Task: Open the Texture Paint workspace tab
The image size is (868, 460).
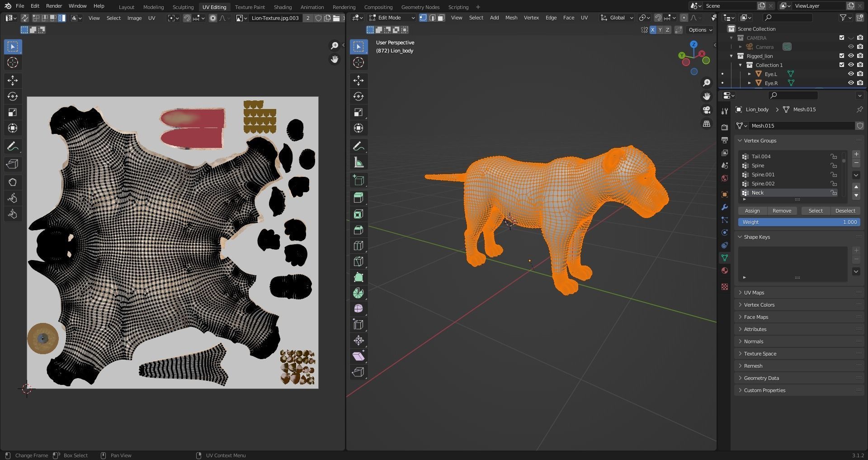Action: [250, 7]
